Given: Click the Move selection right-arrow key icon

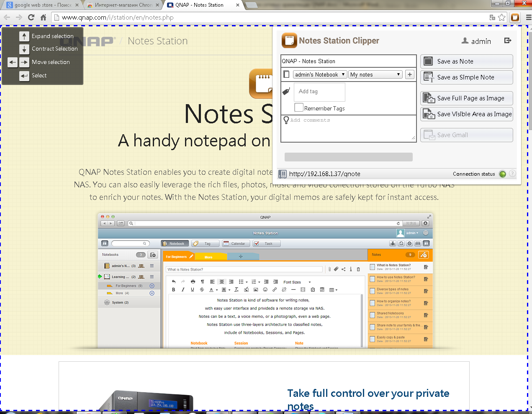Looking at the screenshot, I should click(24, 62).
